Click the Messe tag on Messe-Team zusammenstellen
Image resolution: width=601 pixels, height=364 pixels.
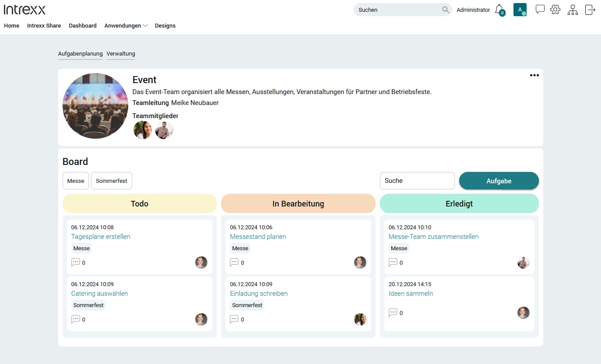(x=399, y=248)
